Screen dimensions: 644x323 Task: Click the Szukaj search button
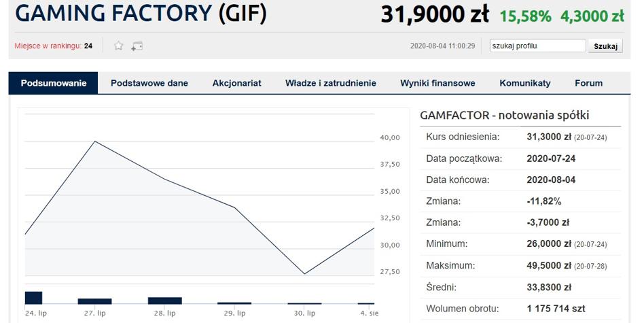coord(605,46)
